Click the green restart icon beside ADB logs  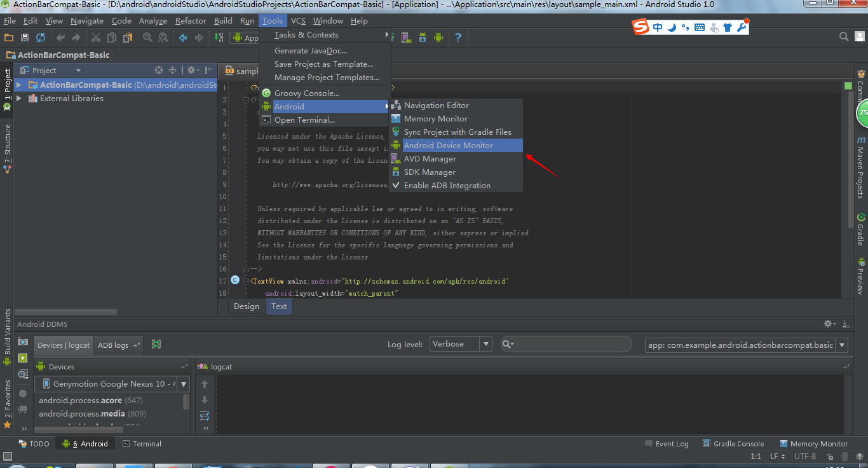(x=156, y=344)
